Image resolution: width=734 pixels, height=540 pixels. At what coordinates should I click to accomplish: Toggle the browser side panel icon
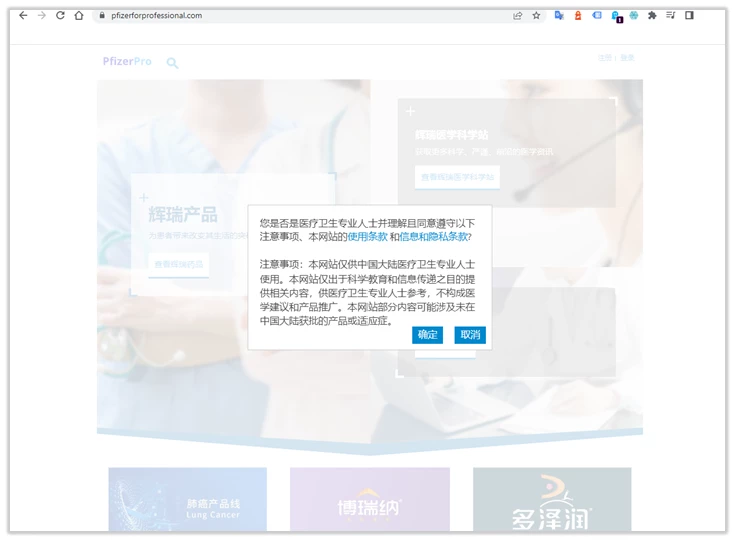(689, 15)
